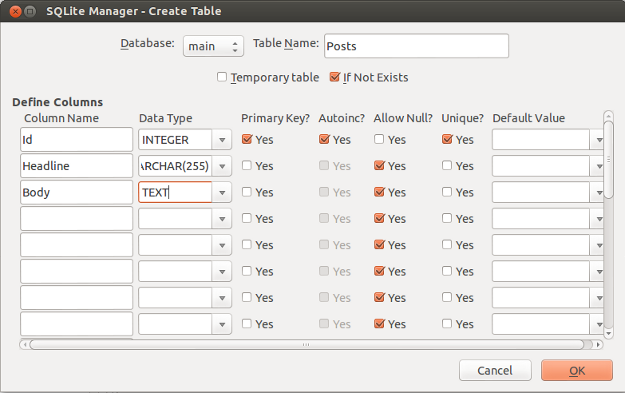
Task: Uncheck Autoinc for the Id row
Action: tap(324, 139)
